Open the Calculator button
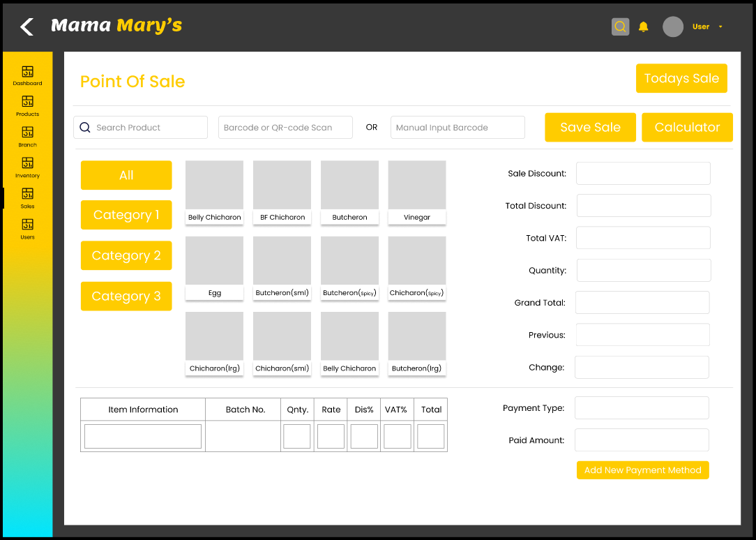 [x=687, y=128]
